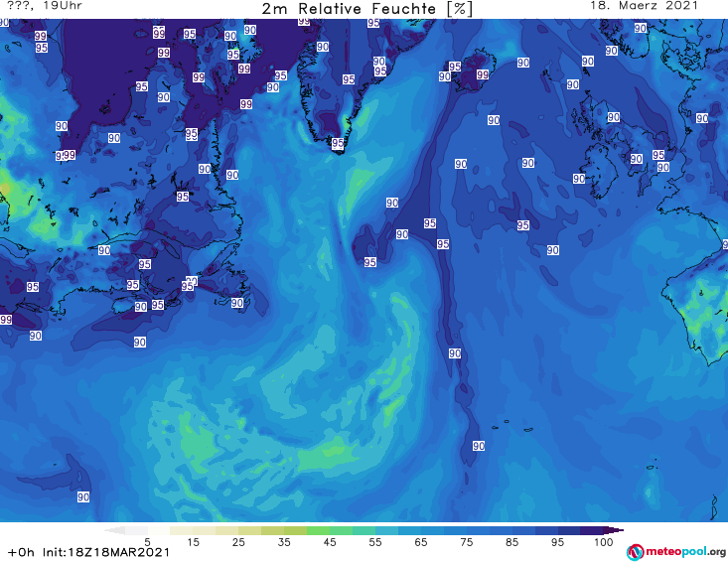
Task: Click the '15' label on the color scale
Action: tap(193, 542)
